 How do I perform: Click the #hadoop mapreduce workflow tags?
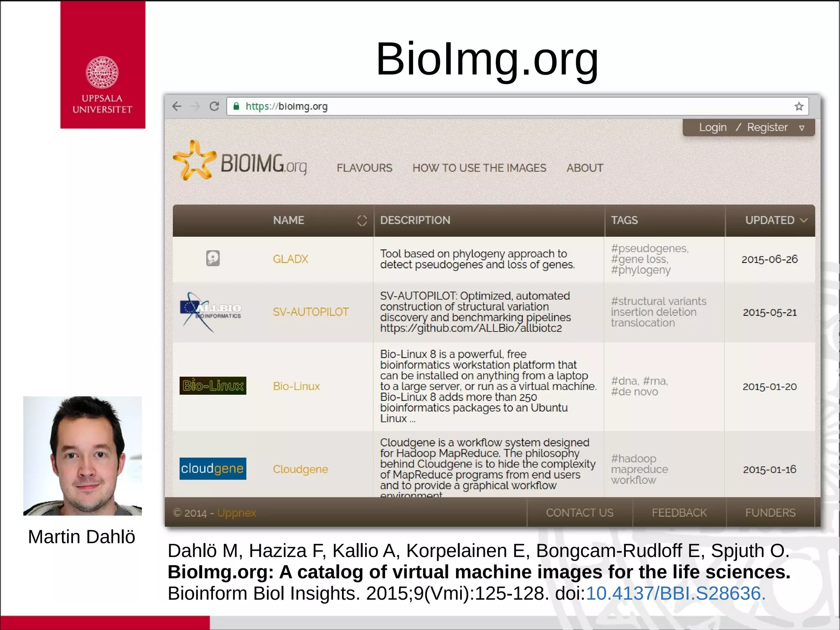[639, 469]
